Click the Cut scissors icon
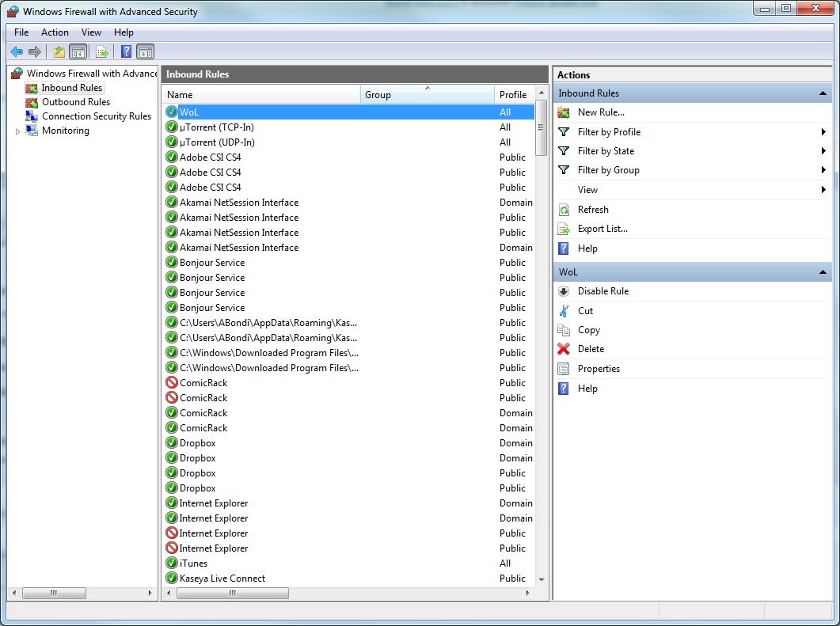 564,310
